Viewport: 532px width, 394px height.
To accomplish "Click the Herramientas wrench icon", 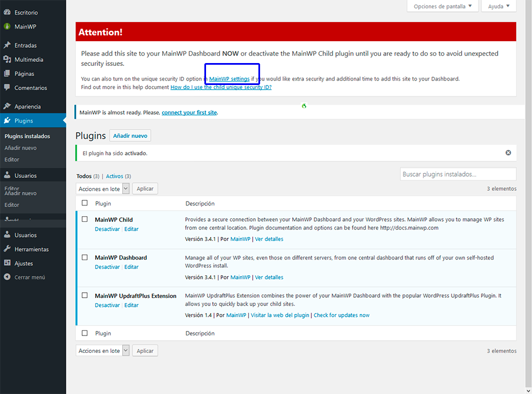I will [x=7, y=249].
